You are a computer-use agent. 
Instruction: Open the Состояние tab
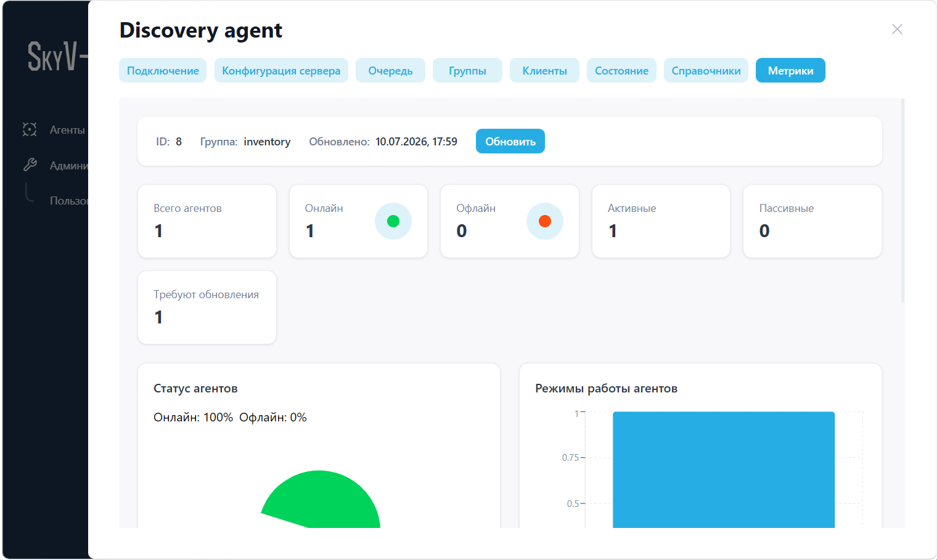pyautogui.click(x=621, y=70)
